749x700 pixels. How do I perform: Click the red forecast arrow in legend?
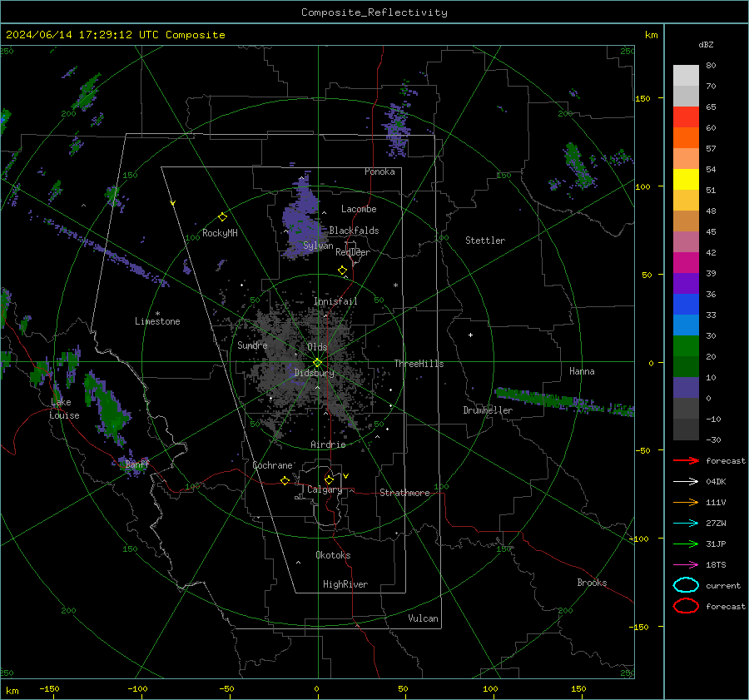click(x=686, y=460)
